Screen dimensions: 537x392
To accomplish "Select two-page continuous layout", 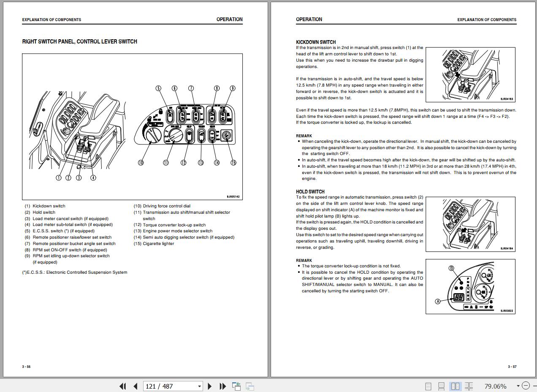I will (x=469, y=386).
